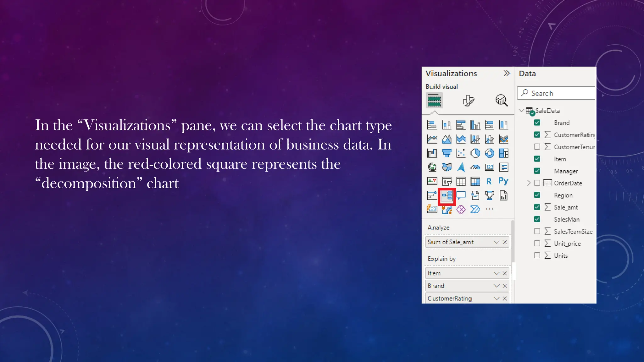644x362 pixels.
Task: Choose the scatter chart visual
Action: (x=461, y=153)
